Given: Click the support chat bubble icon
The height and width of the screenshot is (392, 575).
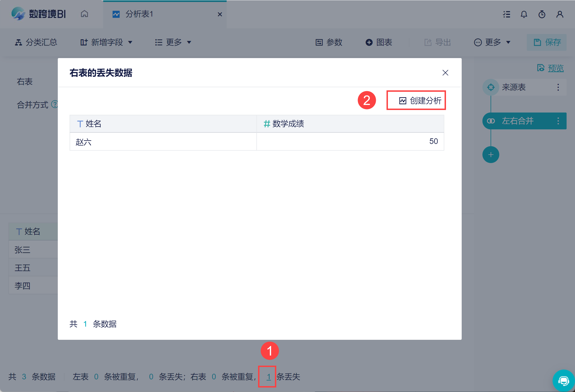Looking at the screenshot, I should coord(563,380).
